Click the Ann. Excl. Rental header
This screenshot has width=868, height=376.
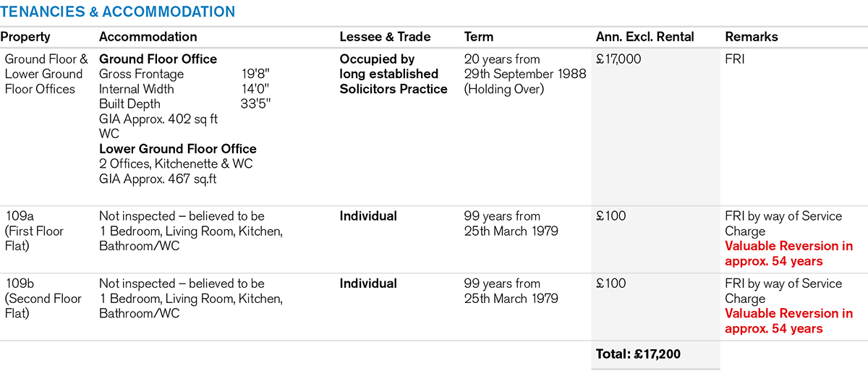(x=644, y=37)
